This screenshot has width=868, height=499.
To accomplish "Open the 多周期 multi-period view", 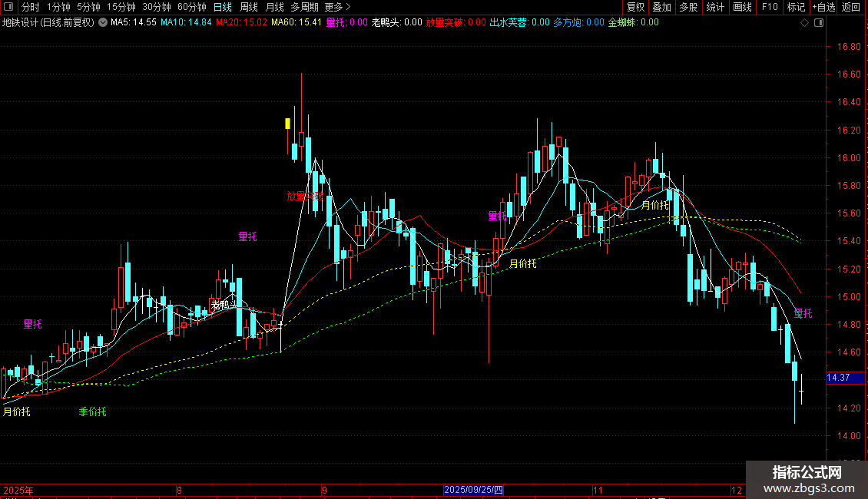I will click(304, 7).
